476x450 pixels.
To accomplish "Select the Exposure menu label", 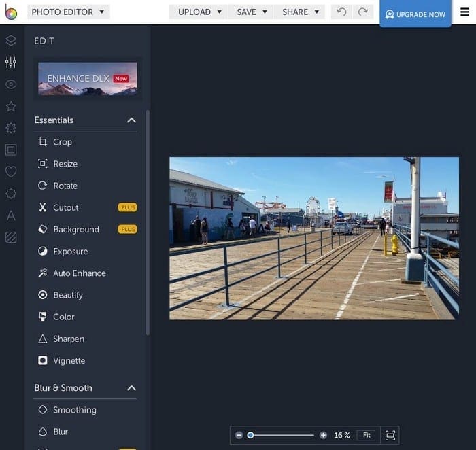I will point(71,252).
